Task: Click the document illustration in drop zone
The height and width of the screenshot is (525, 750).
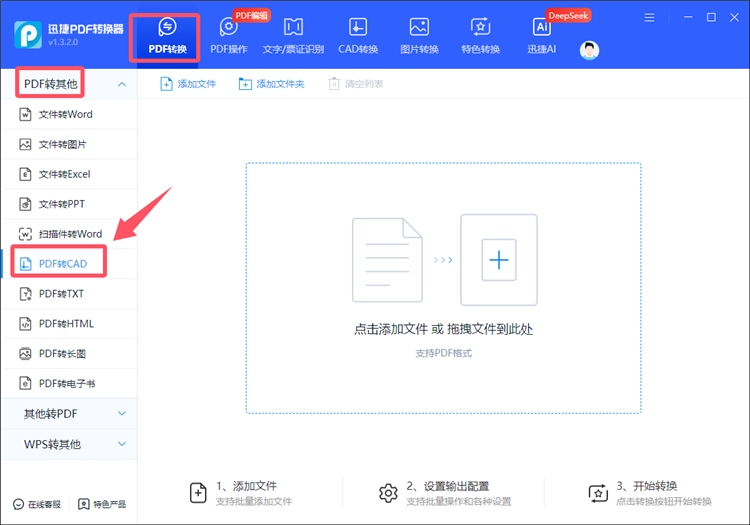Action: pos(387,260)
